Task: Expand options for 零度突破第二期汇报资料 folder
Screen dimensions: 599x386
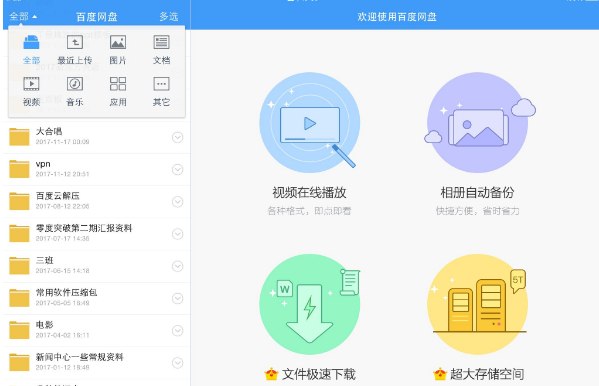Action: pyautogui.click(x=178, y=234)
